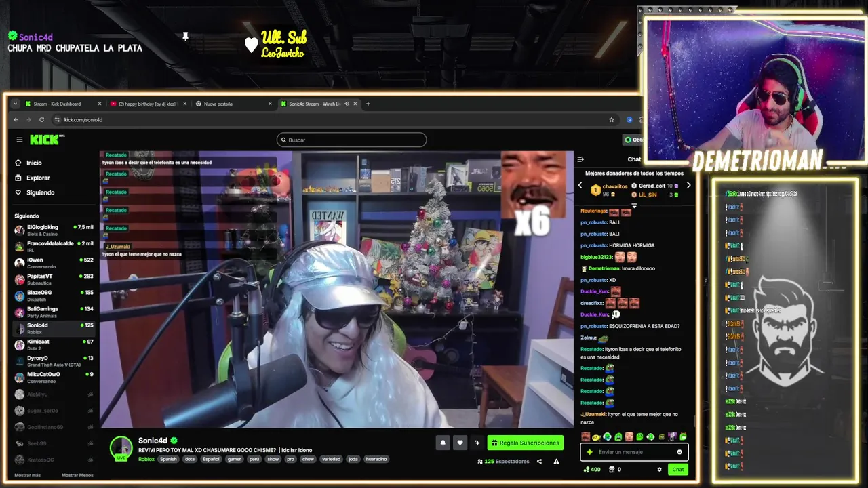Open Siguiendo in the sidebar

40,192
